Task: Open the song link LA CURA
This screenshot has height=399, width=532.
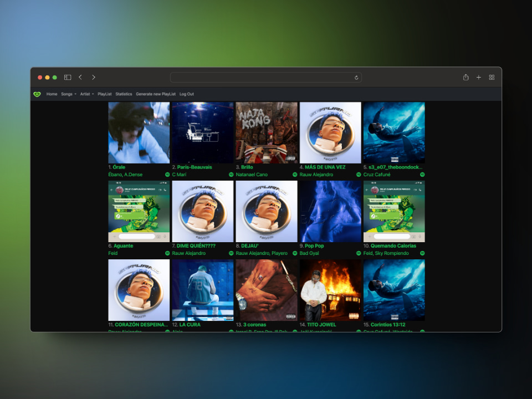Action: 190,325
